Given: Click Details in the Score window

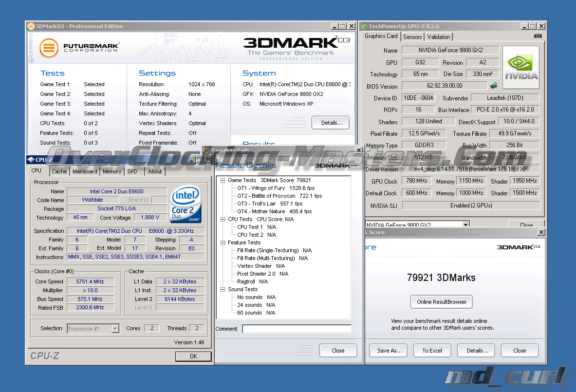Looking at the screenshot, I should [476, 351].
